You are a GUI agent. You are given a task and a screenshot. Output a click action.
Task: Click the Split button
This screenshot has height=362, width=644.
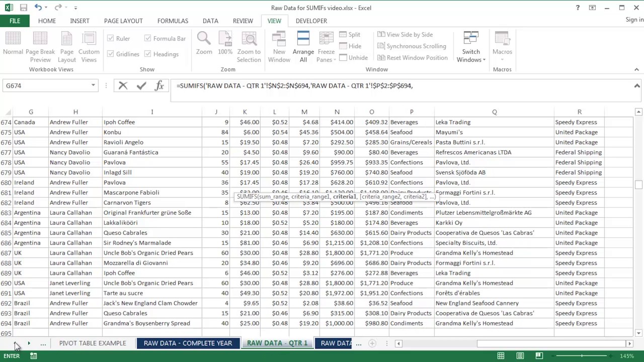[350, 34]
